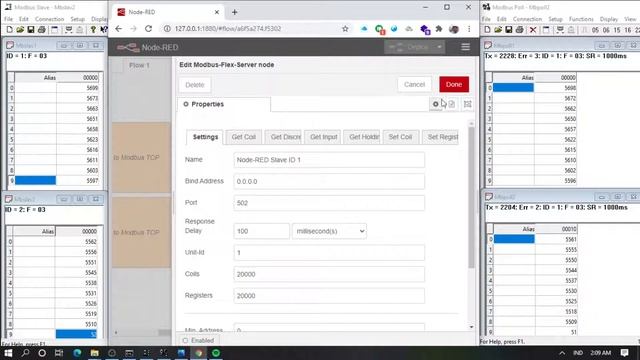Click Help question icon in Modbus Slave toolbar
Image resolution: width=640 pixels, height=360 pixels.
click(x=93, y=29)
